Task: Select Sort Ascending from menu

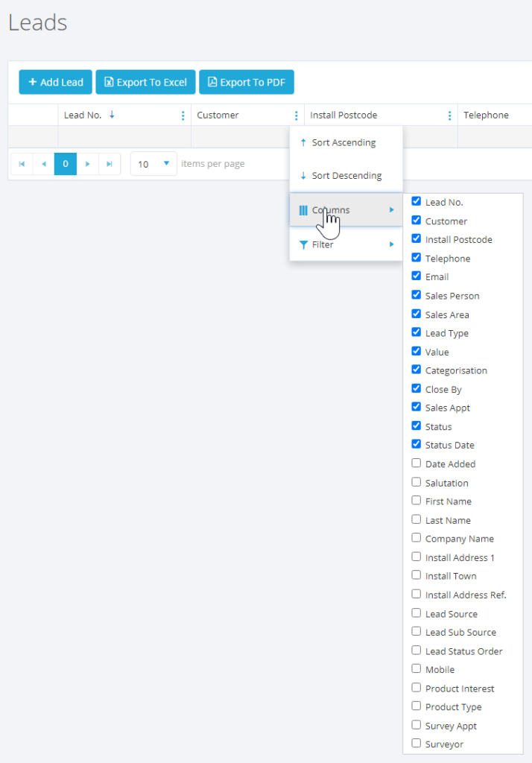Action: pyautogui.click(x=343, y=142)
